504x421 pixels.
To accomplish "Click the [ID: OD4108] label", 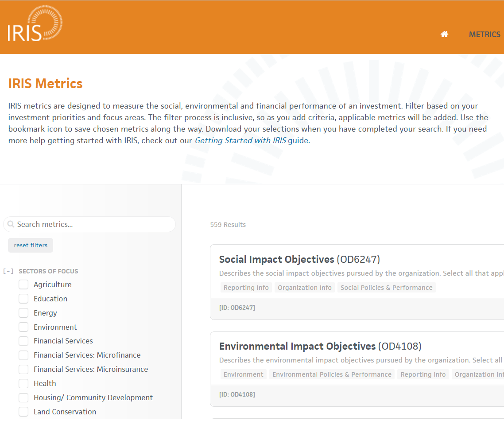I will click(x=237, y=394).
